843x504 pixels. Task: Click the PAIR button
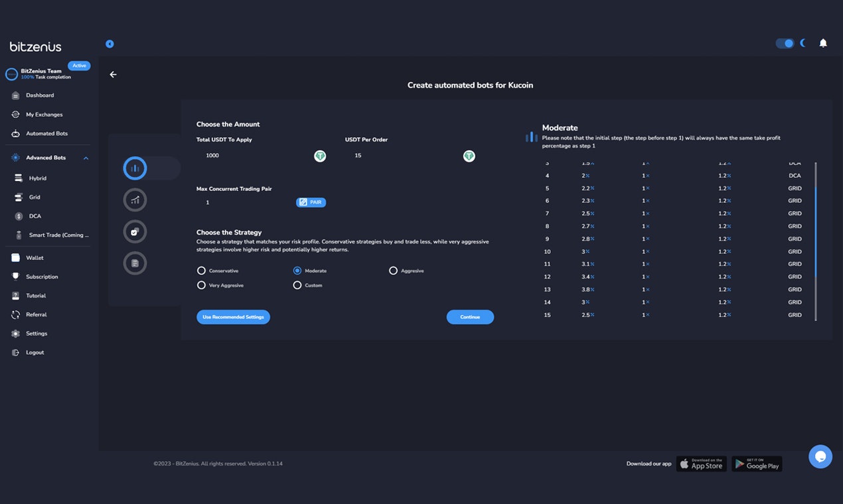pos(311,202)
